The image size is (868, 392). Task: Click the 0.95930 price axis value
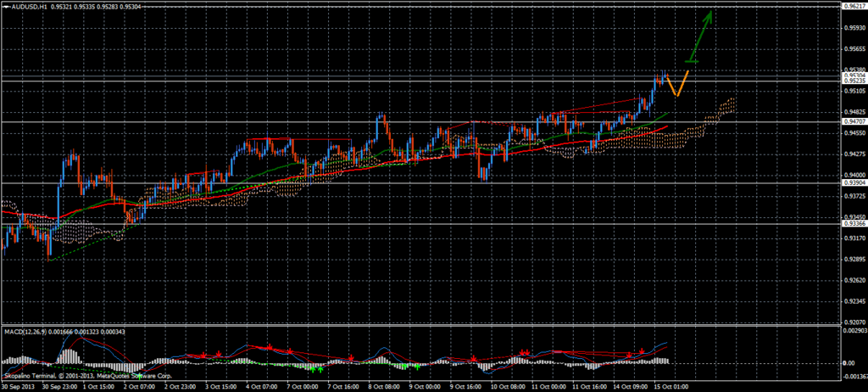click(856, 27)
